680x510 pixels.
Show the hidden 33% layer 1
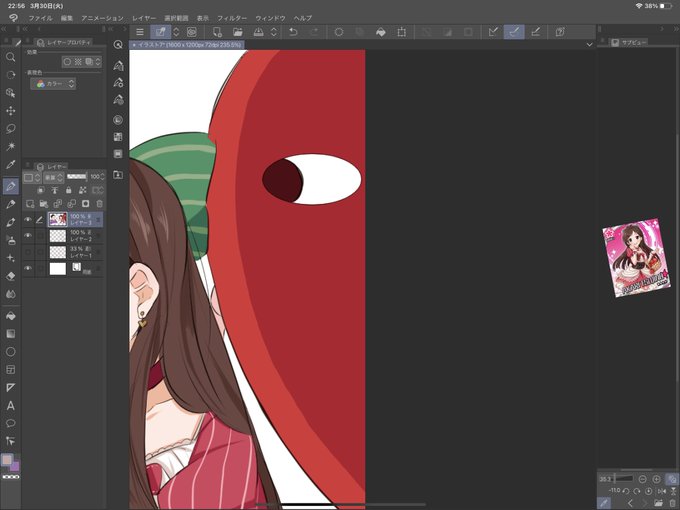pos(28,252)
